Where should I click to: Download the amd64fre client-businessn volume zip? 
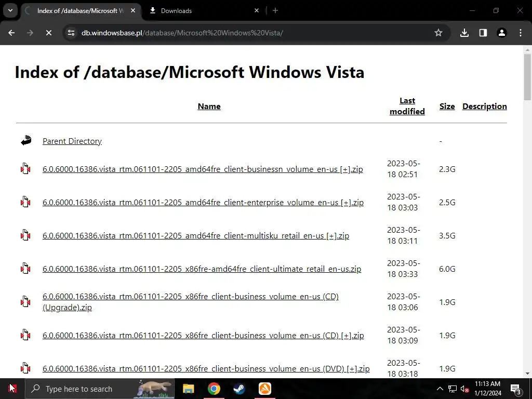point(203,169)
